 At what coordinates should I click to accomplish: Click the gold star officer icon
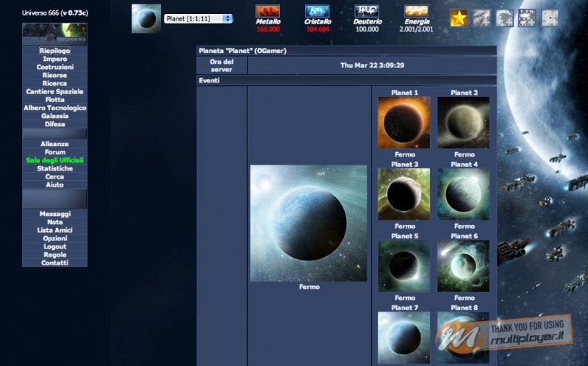459,18
